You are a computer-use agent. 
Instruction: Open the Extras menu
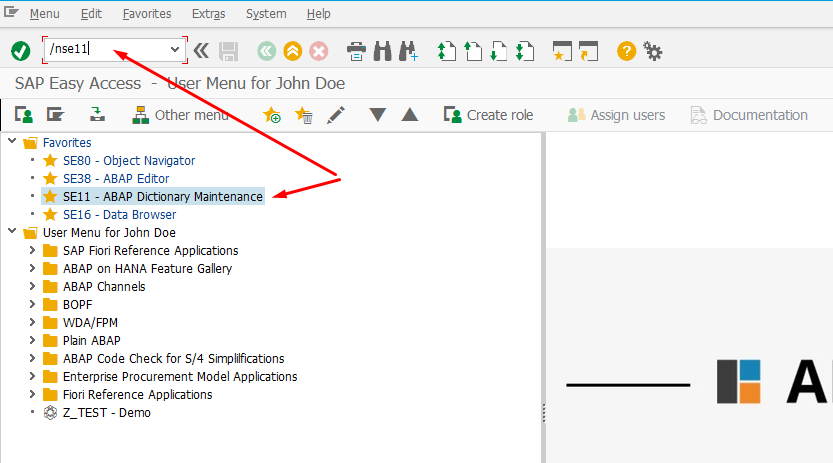(x=209, y=14)
